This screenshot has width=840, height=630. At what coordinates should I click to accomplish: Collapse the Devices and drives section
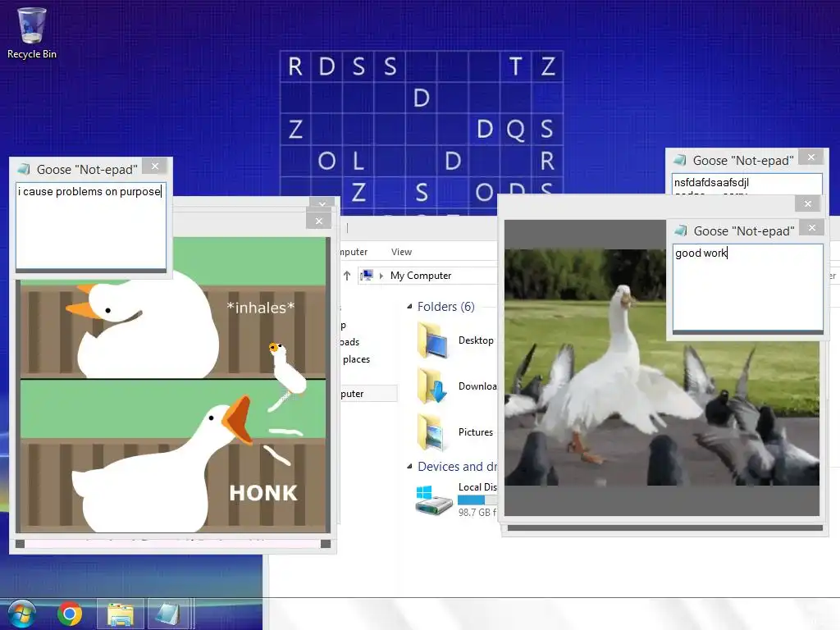[x=410, y=467]
